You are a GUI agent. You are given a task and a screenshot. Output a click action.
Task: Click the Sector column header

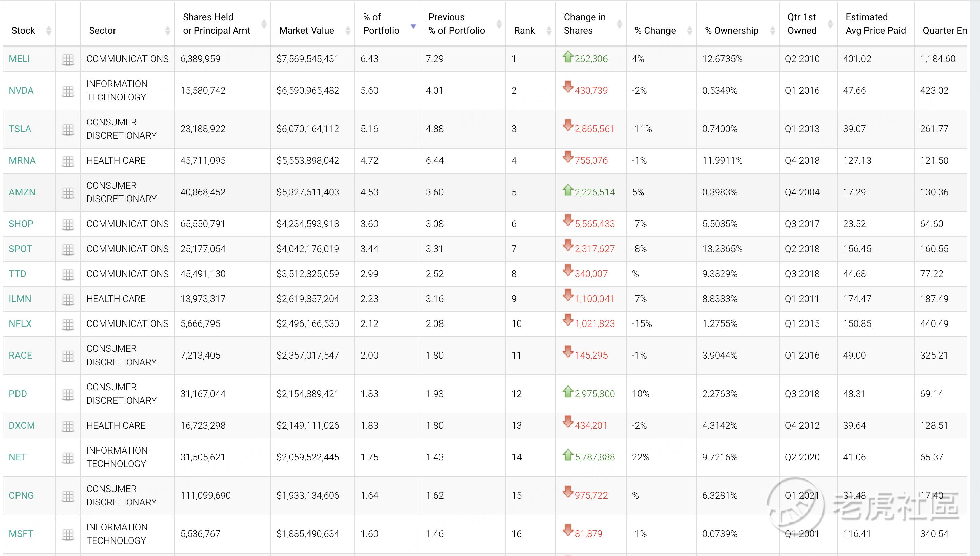coord(102,31)
